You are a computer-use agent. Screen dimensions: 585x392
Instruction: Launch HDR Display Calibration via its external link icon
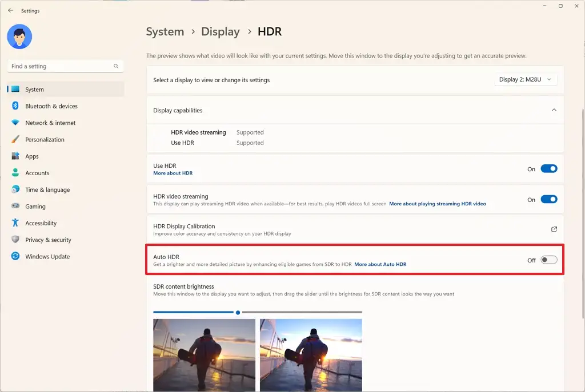coord(553,229)
